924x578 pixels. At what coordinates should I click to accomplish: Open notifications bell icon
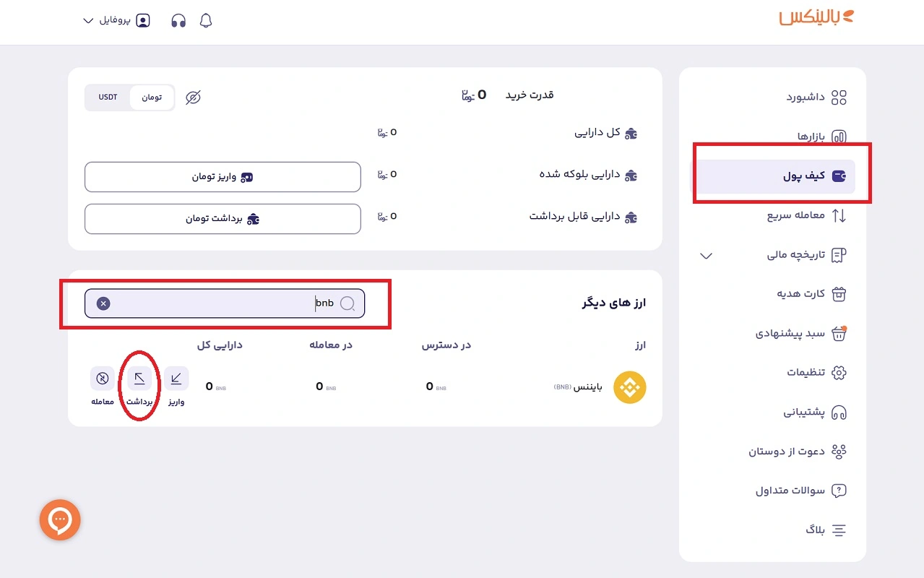tap(206, 21)
